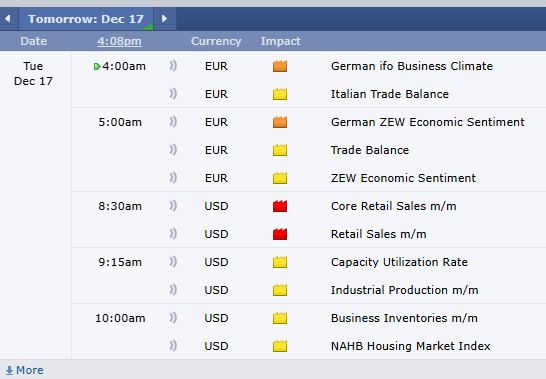Click sound alert icon for German ifo Business Climate

click(x=173, y=65)
